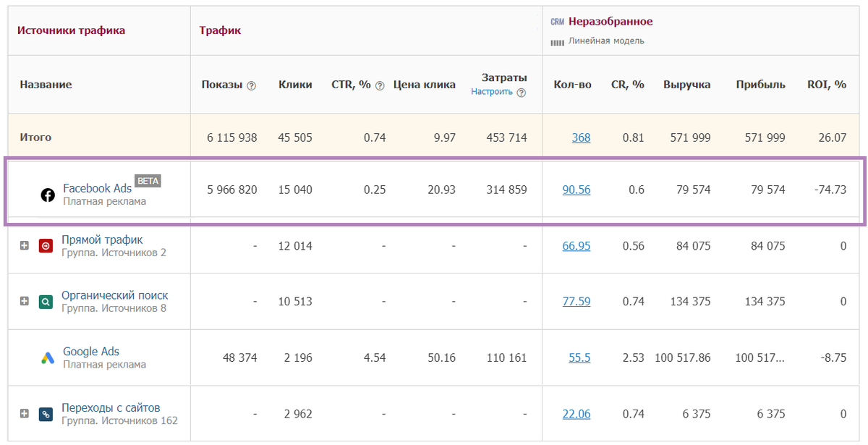
Task: Click Google Ads click price 50.16
Action: (x=442, y=357)
